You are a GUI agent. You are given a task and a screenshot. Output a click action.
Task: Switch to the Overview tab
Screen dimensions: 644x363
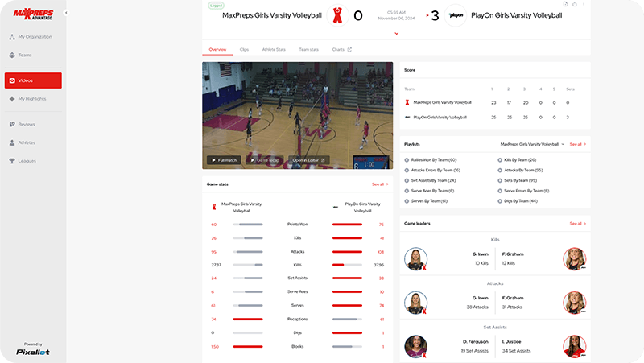tap(217, 50)
